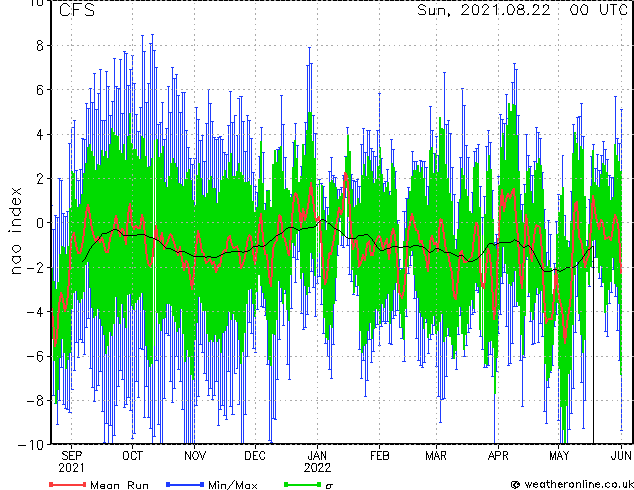Click the DEC month axis label

(255, 456)
